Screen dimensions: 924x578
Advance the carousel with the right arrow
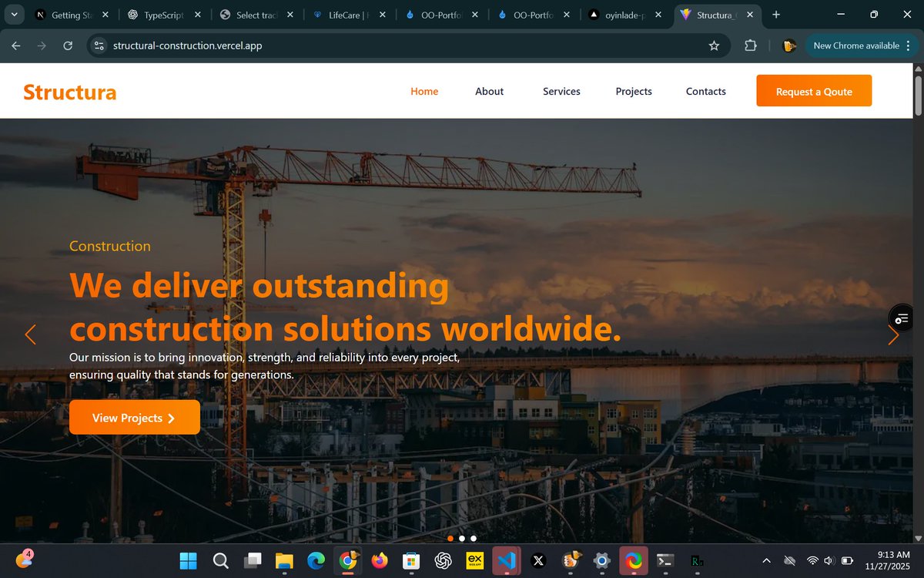pos(893,334)
